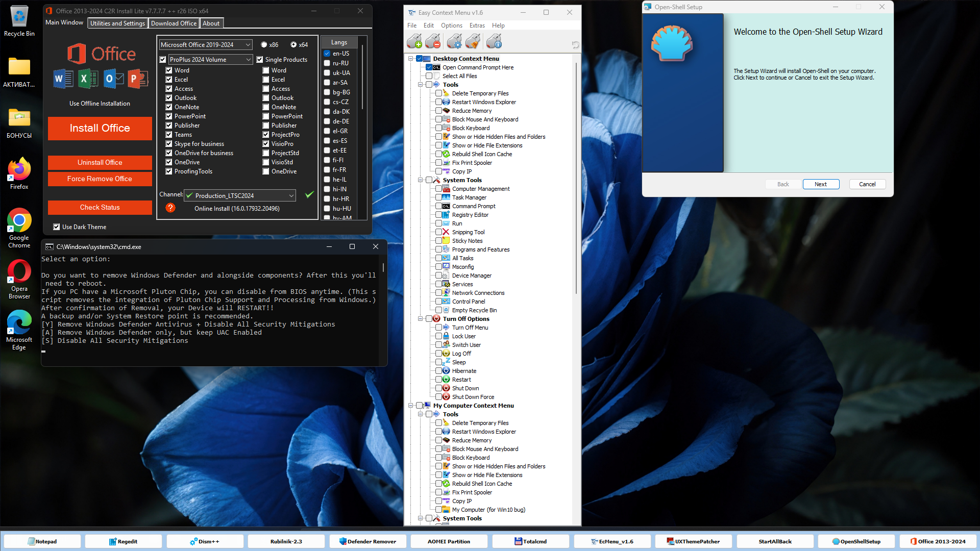Screen dimensions: 980x551
Task: Open the Production_LTSC2024 channel dropdown
Action: [x=239, y=195]
